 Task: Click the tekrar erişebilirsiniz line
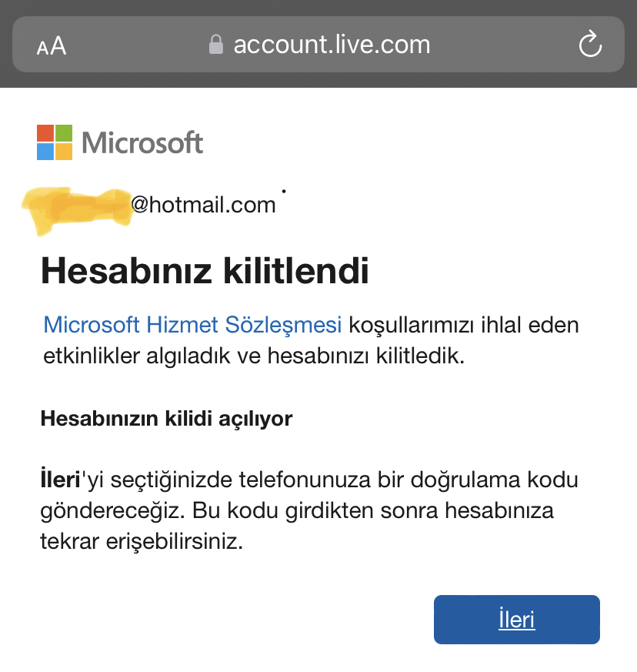click(142, 541)
